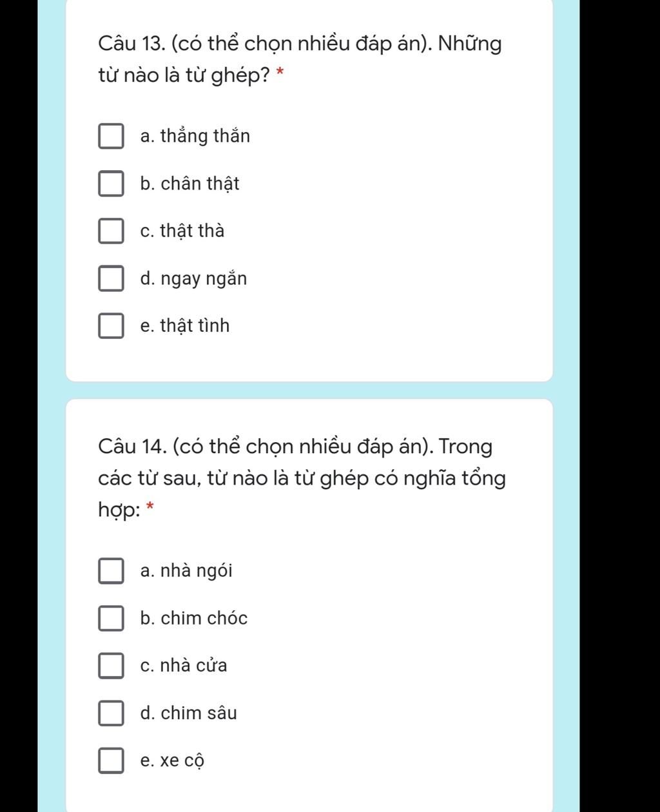Click the 'ngay ngắn' answer text
The image size is (660, 812).
204,280
